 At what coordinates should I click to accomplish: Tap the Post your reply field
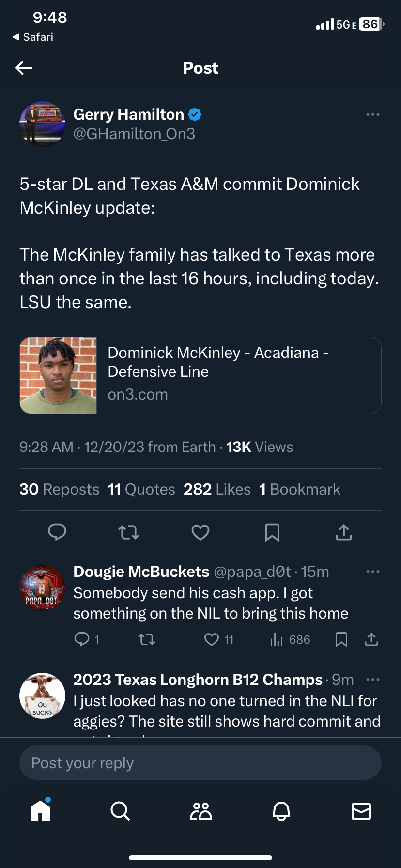[x=200, y=763]
